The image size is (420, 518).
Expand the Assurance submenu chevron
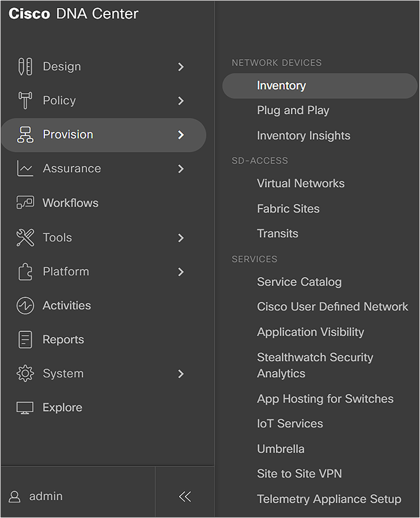[181, 169]
